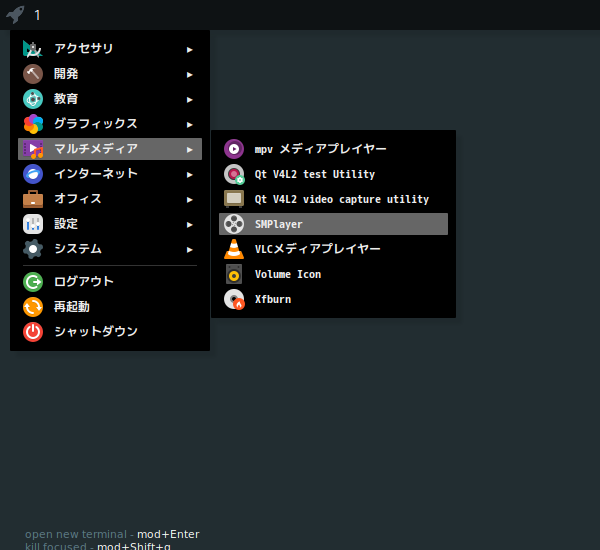Click the 設定 sliders icon
Viewport: 600px width, 550px height.
[33, 224]
